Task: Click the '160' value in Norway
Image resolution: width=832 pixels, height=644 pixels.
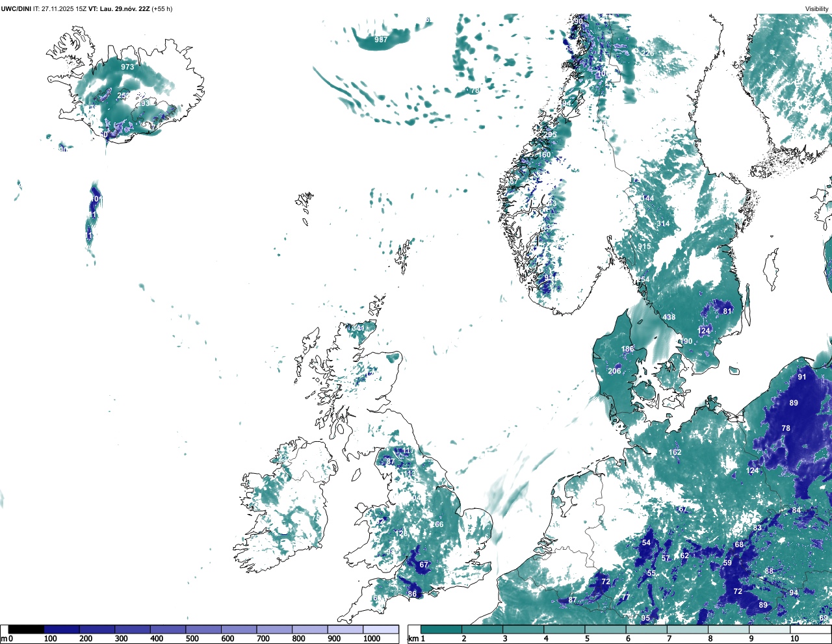Action: (545, 155)
